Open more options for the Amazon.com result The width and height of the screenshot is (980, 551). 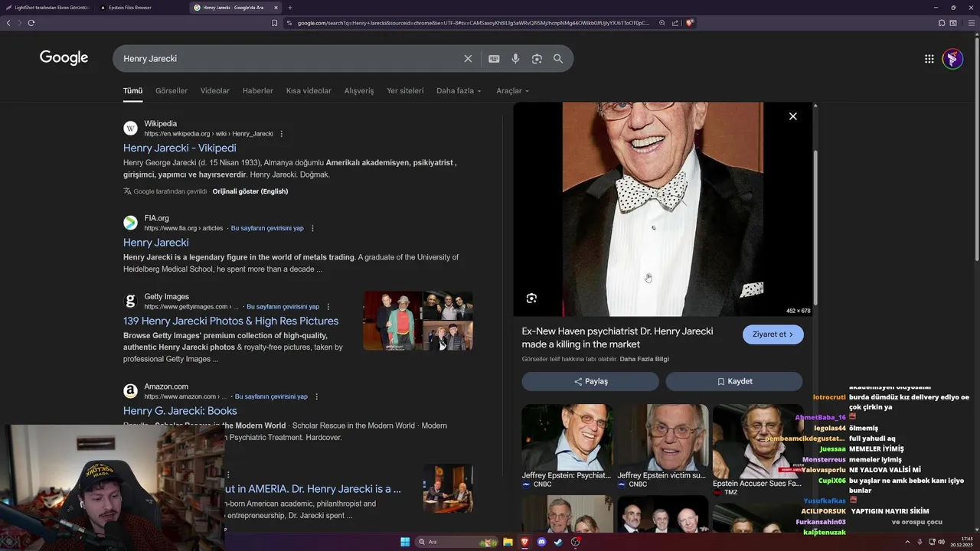point(316,396)
